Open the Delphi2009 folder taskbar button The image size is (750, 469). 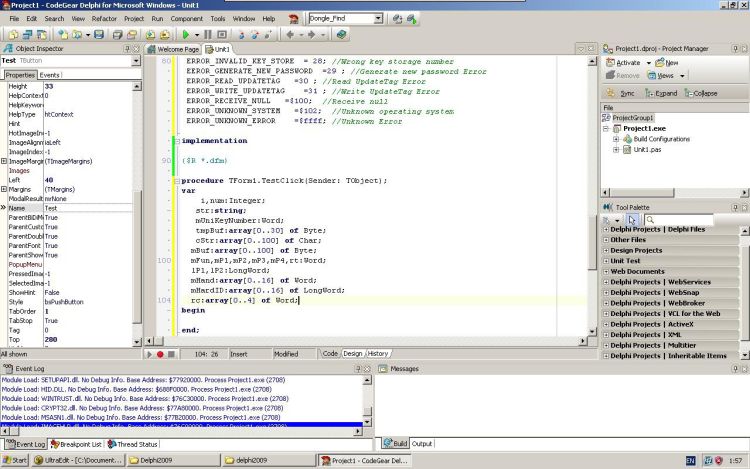[x=174, y=460]
